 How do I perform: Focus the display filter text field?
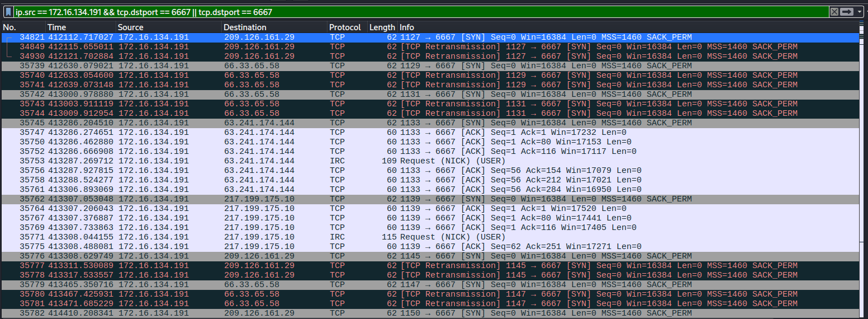[422, 11]
